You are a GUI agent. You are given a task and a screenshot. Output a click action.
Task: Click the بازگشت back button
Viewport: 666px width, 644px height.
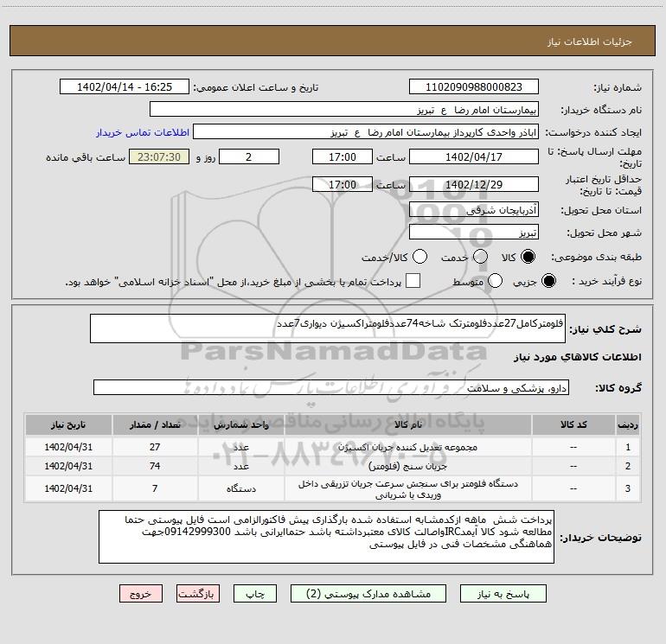click(x=198, y=594)
